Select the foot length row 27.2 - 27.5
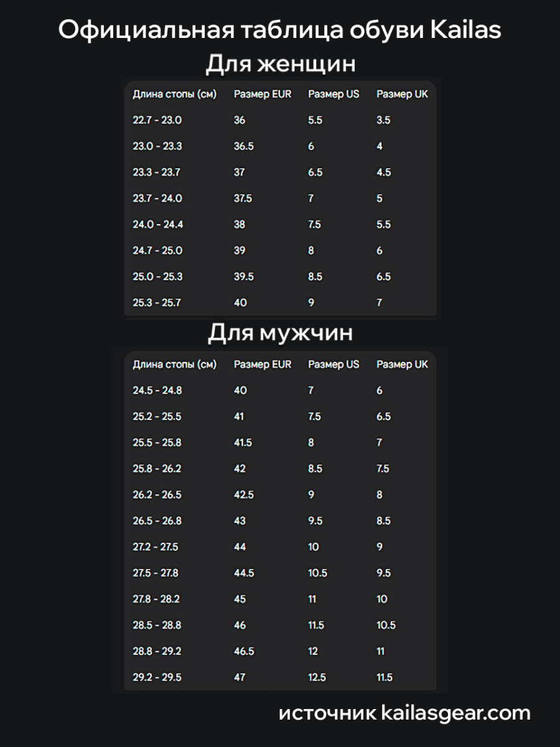The width and height of the screenshot is (560, 747). (156, 547)
